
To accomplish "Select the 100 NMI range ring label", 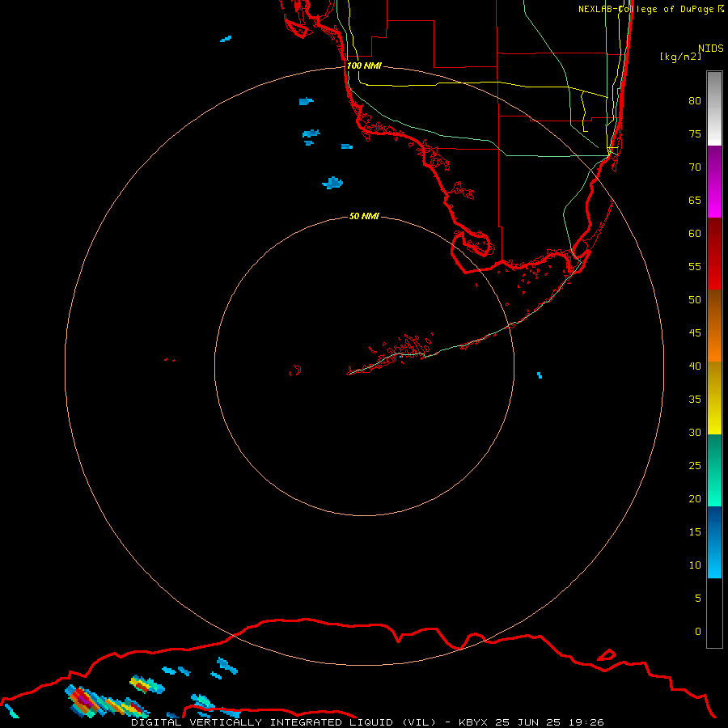I will (364, 66).
